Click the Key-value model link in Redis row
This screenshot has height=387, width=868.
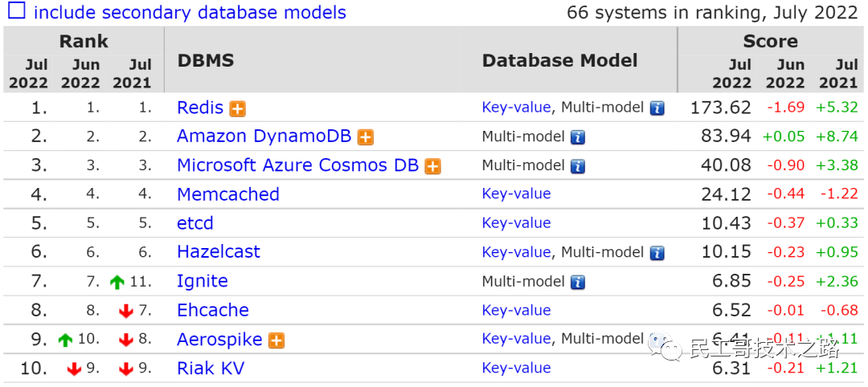[x=516, y=108]
